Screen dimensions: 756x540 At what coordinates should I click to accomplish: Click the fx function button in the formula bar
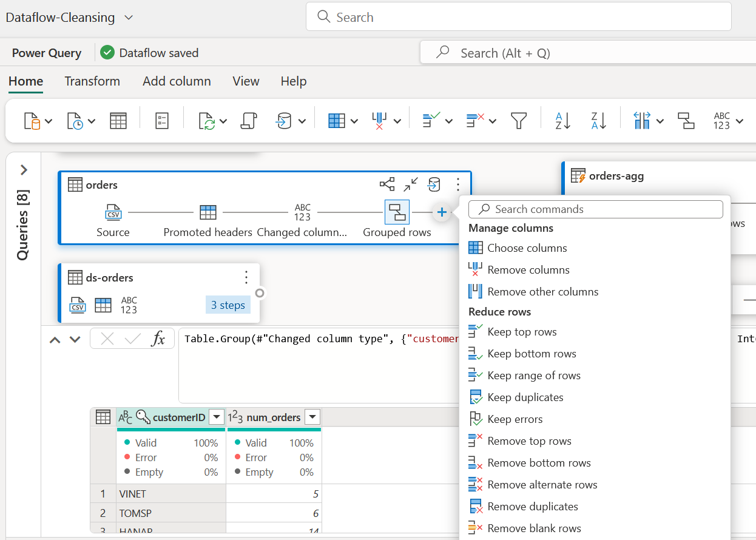158,339
